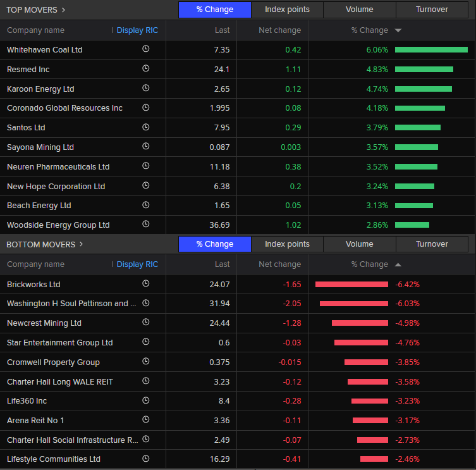
Task: Click the clock icon beside Beach Energy Ltd
Action: coord(146,205)
